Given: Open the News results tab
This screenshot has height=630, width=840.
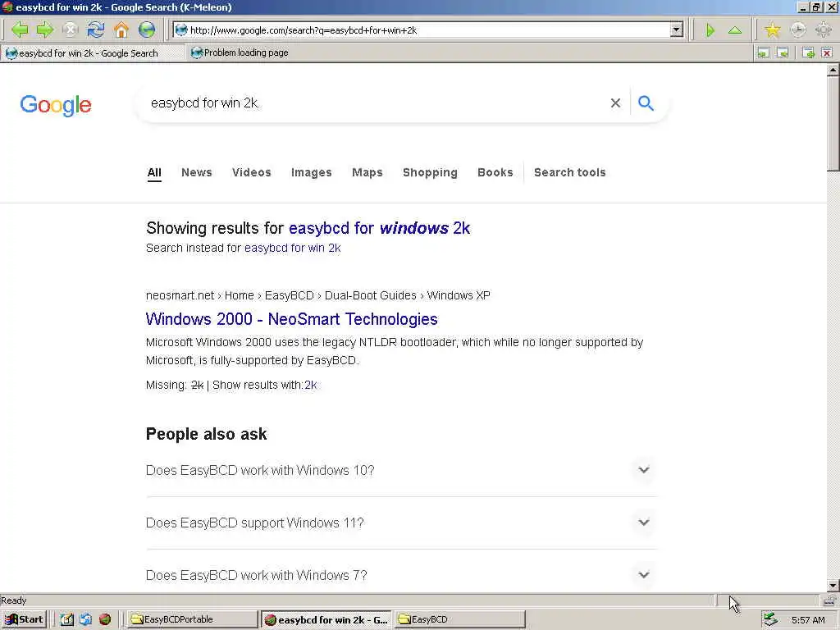Looking at the screenshot, I should click(197, 172).
